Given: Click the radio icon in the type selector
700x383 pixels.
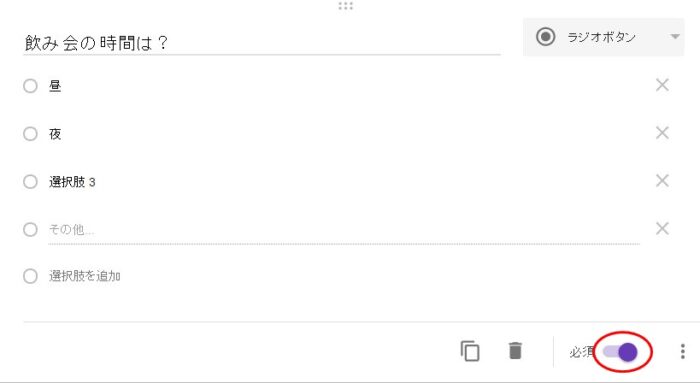Looking at the screenshot, I should point(546,37).
